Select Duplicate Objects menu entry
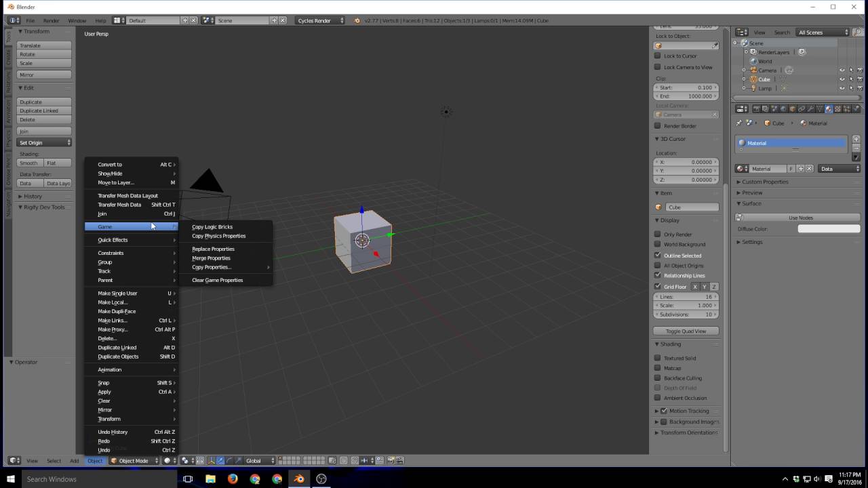The width and height of the screenshot is (868, 488). (x=131, y=357)
